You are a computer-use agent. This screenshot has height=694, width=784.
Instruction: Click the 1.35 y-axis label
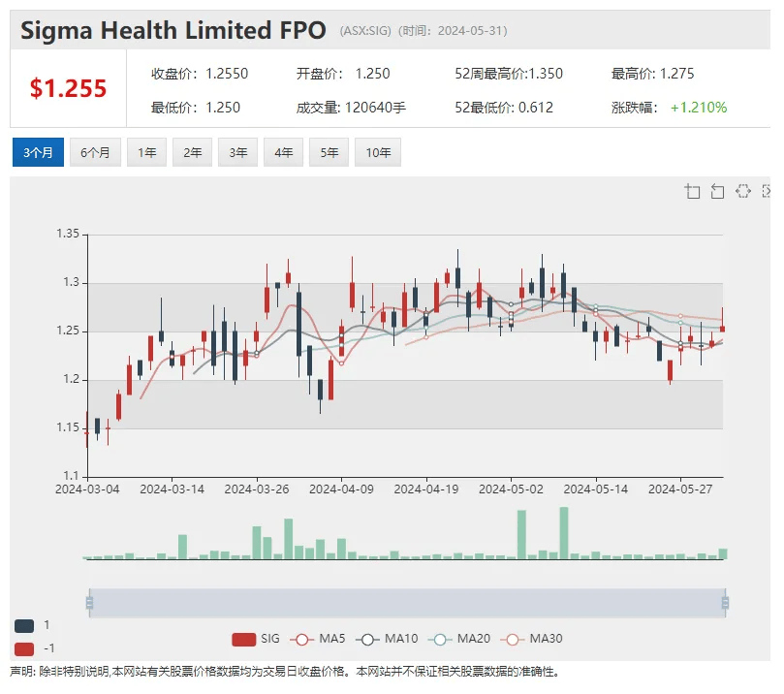pyautogui.click(x=68, y=234)
